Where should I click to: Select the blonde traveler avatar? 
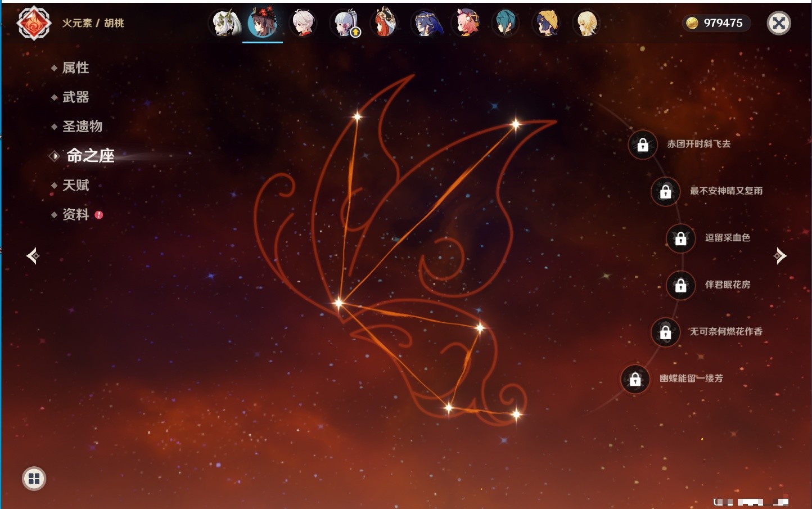(587, 23)
